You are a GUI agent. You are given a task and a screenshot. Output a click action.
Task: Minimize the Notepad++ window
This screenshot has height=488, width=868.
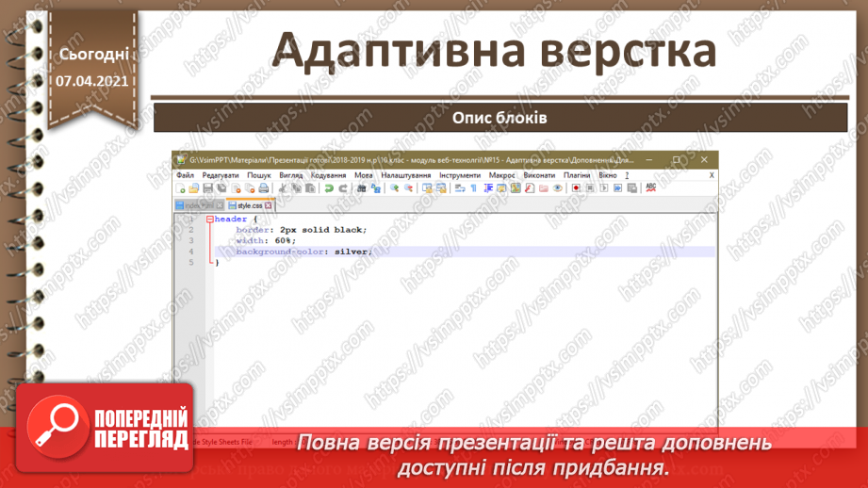[x=648, y=160]
